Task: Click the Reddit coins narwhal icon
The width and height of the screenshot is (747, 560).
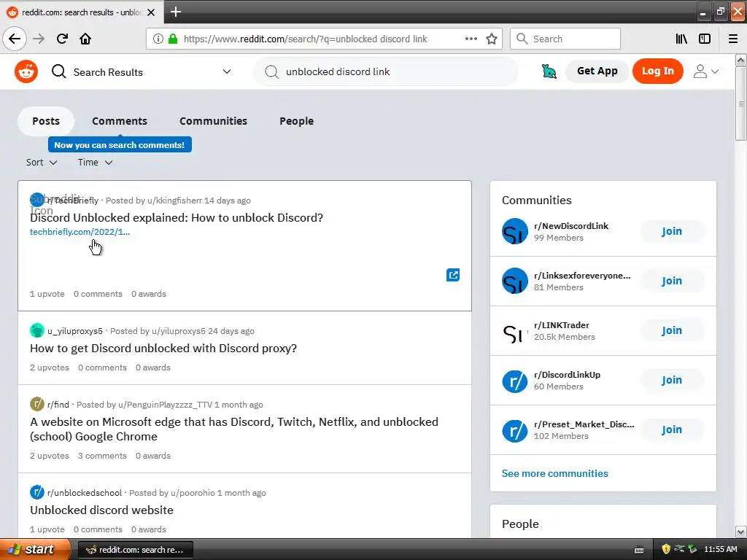Action: pyautogui.click(x=549, y=71)
